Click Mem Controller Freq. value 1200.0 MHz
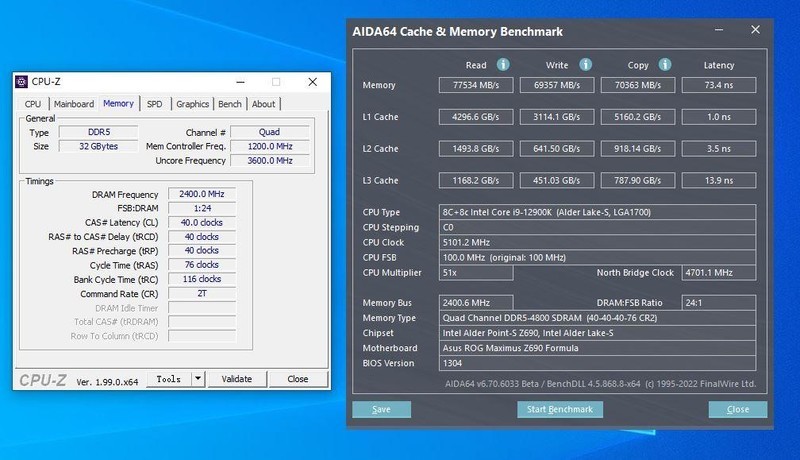Viewport: 800px width, 460px height. click(270, 146)
